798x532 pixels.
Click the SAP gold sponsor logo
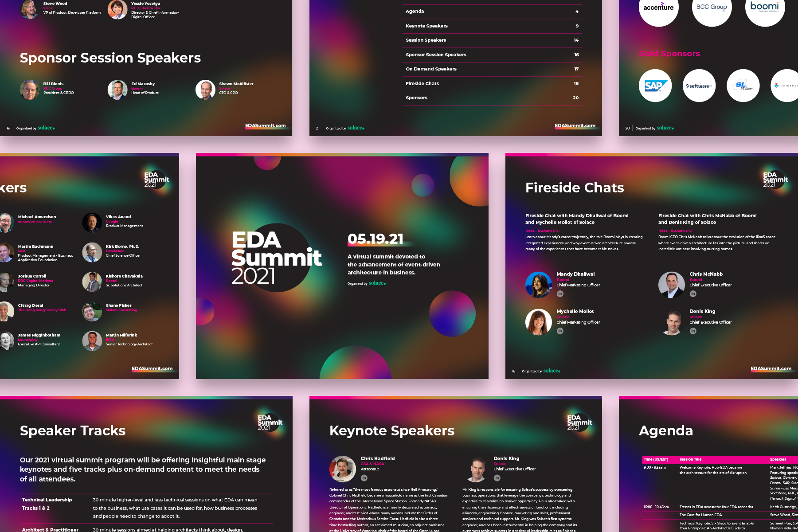(x=655, y=86)
